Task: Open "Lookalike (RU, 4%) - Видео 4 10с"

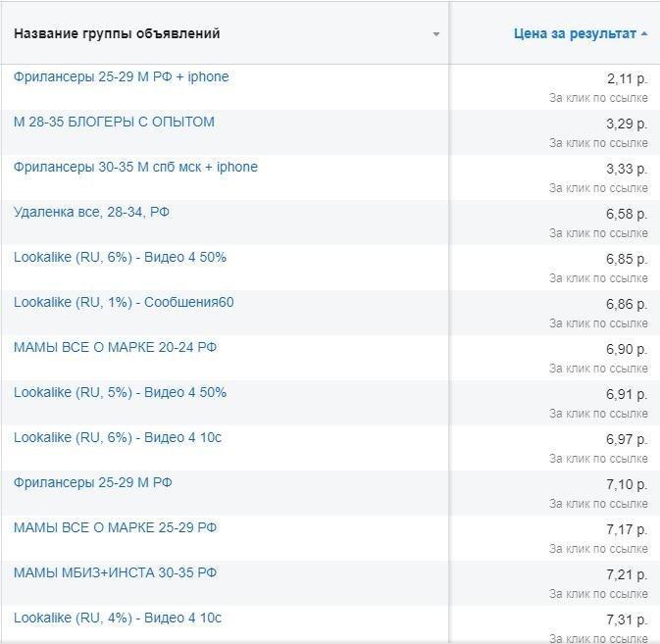Action: (118, 618)
